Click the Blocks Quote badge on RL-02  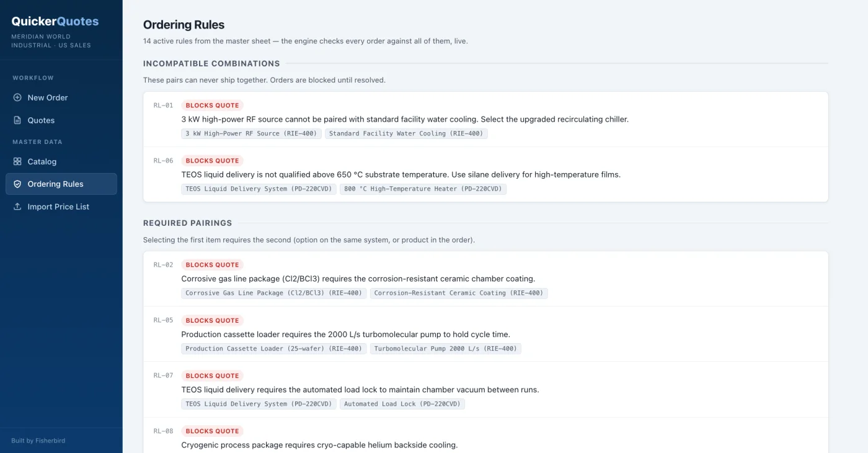pyautogui.click(x=212, y=265)
